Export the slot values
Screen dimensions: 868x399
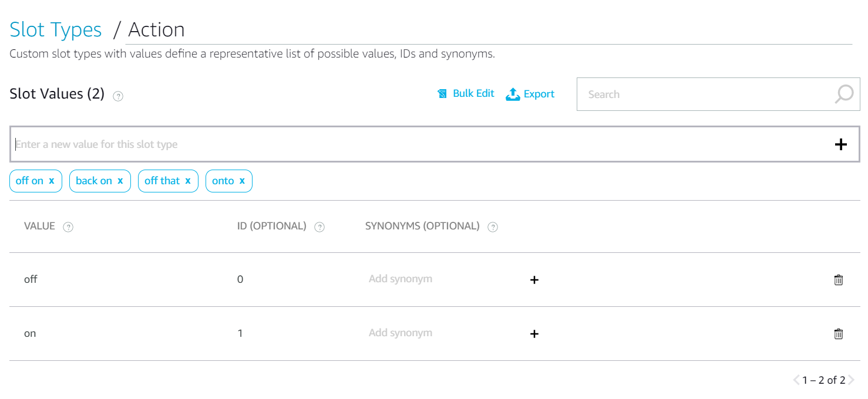coord(530,94)
